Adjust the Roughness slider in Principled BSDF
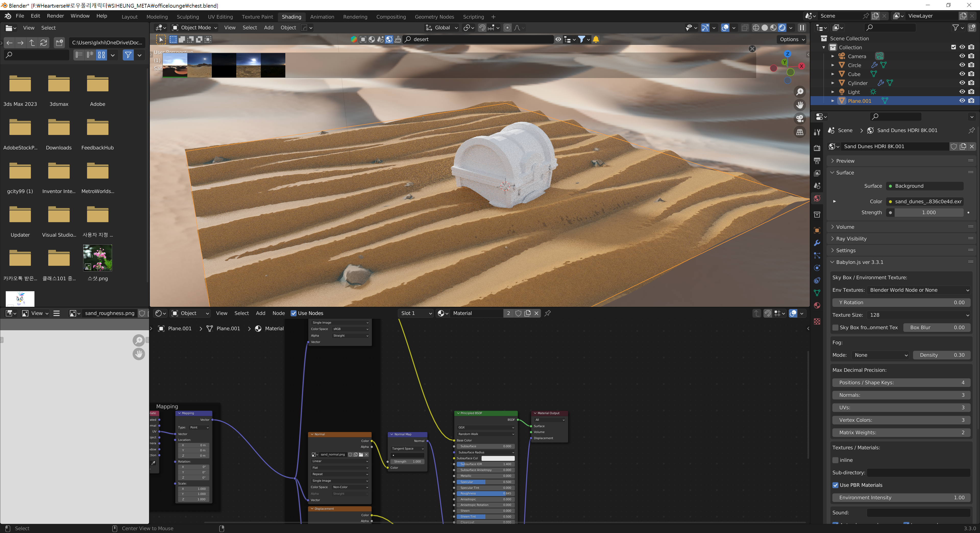This screenshot has width=980, height=533. [485, 493]
